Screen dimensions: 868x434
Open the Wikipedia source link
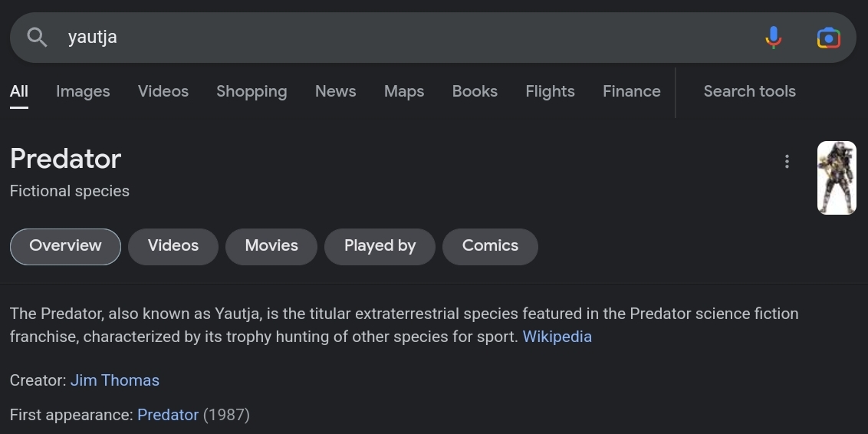(x=557, y=337)
